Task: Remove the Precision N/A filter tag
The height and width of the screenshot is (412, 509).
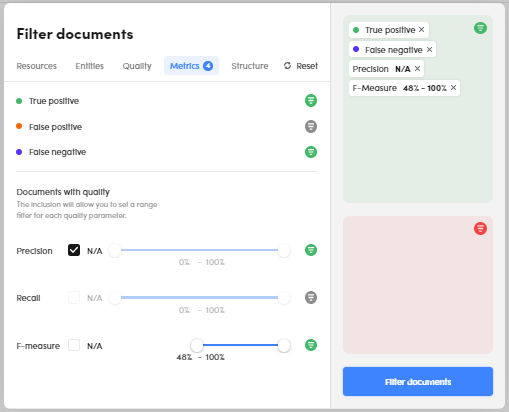Action: click(x=417, y=69)
